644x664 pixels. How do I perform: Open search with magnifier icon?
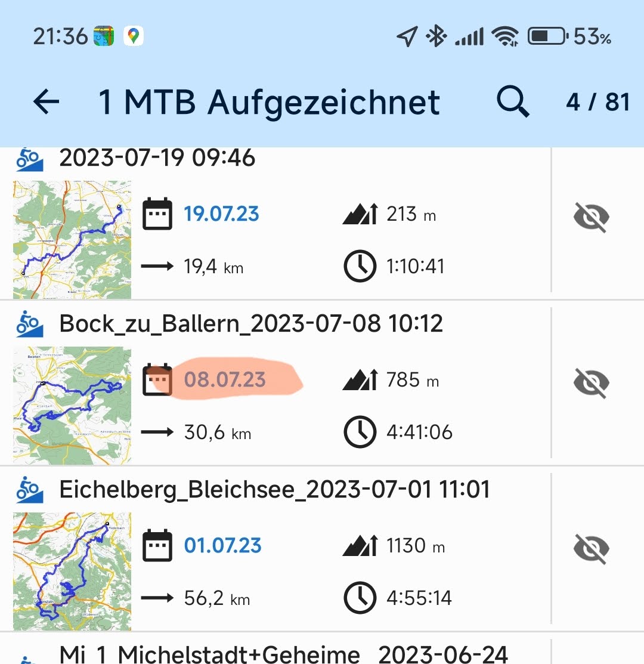click(512, 102)
